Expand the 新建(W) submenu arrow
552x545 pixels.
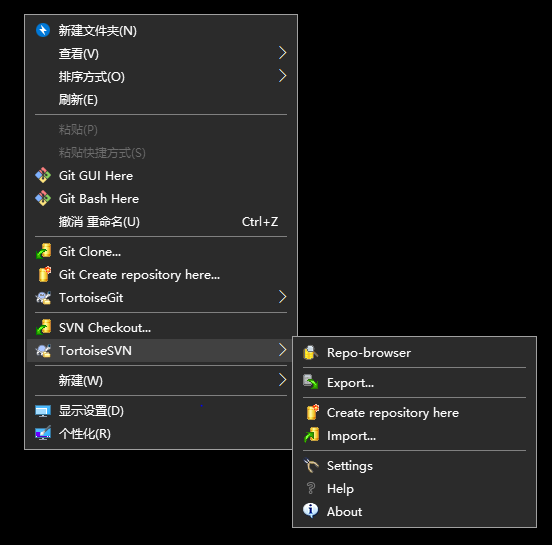tap(282, 380)
